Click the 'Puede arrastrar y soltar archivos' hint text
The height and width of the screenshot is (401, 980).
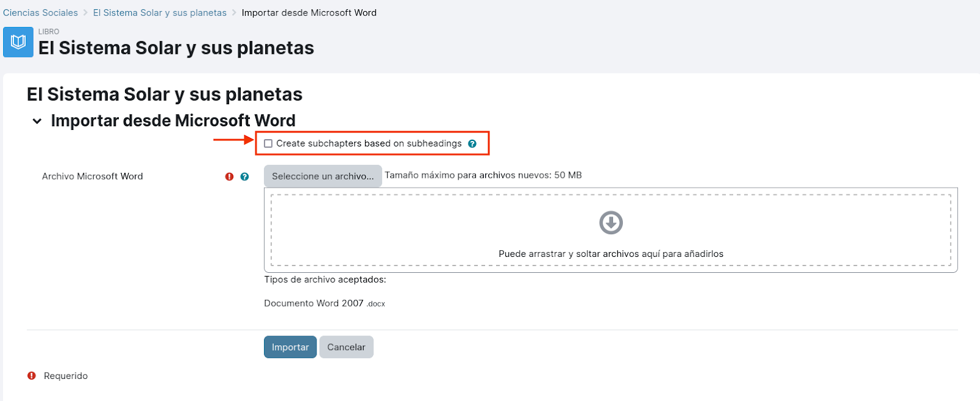(611, 254)
